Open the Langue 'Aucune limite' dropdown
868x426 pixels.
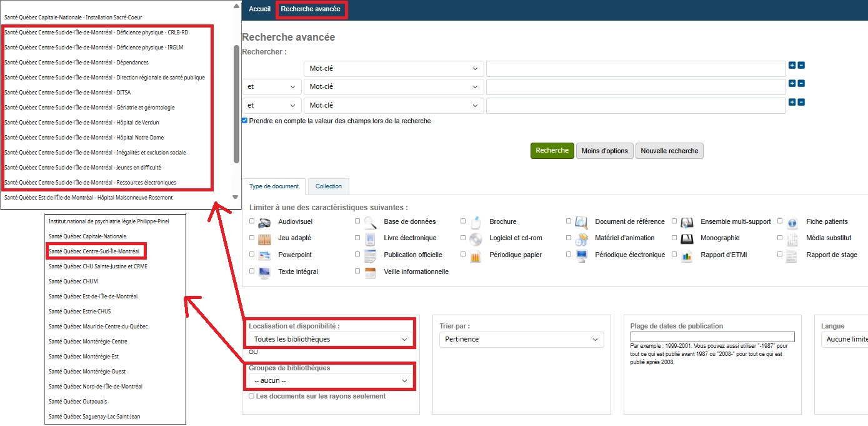(844, 339)
